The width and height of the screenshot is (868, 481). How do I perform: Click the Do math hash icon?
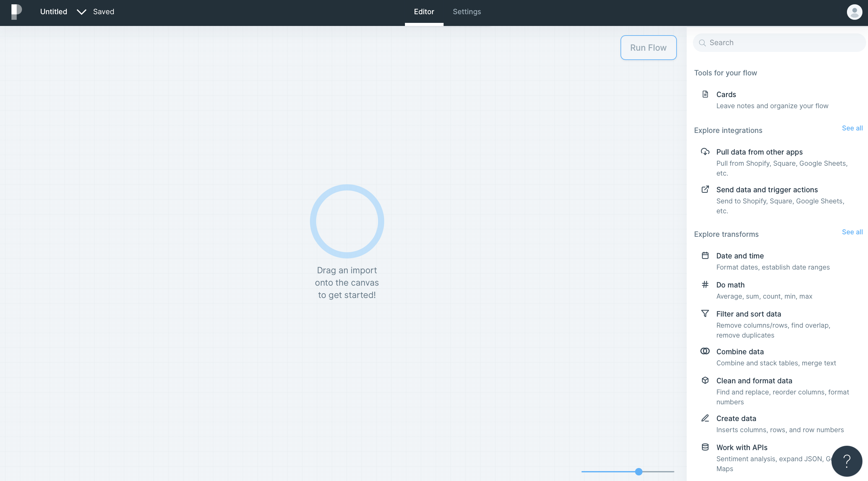(705, 285)
